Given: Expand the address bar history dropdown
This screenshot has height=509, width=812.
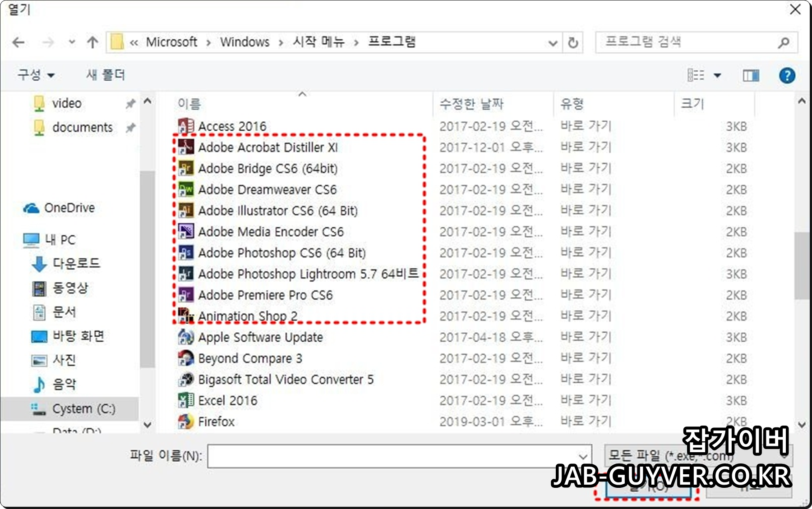Looking at the screenshot, I should (553, 43).
